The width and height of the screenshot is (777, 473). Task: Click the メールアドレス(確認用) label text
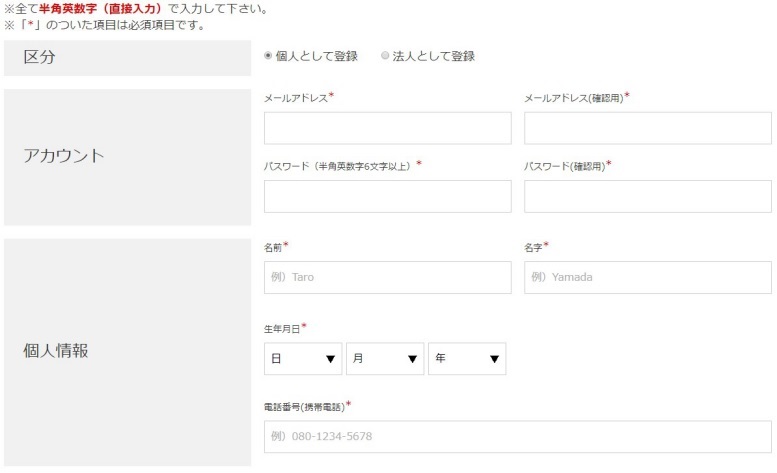coord(574,99)
